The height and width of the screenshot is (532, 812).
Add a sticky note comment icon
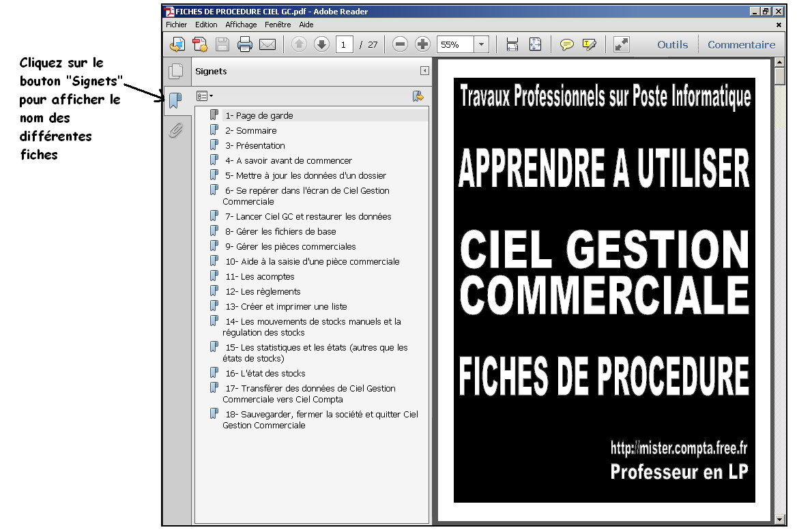(x=566, y=44)
